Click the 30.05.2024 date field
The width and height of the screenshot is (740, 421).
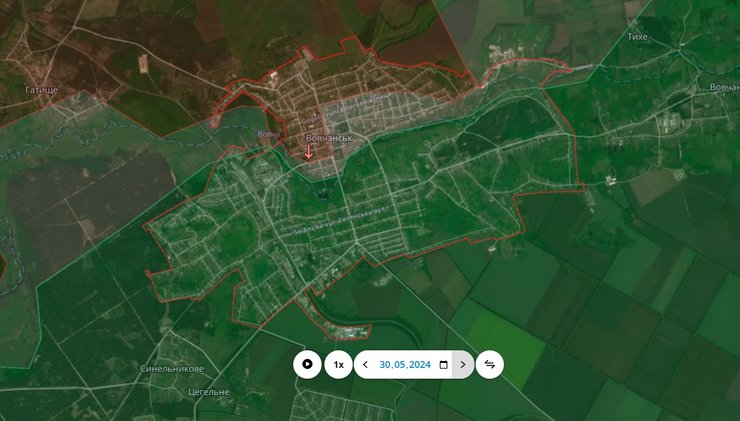click(x=404, y=365)
